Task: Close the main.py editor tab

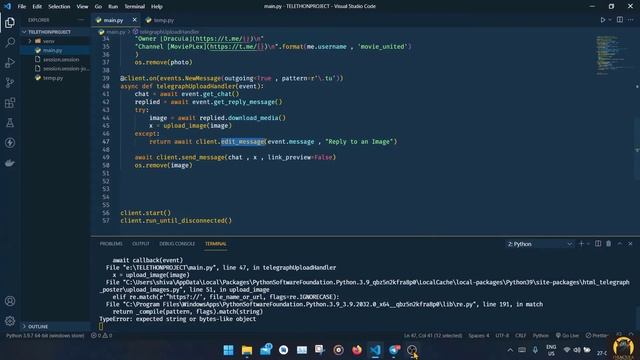Action: pos(134,20)
